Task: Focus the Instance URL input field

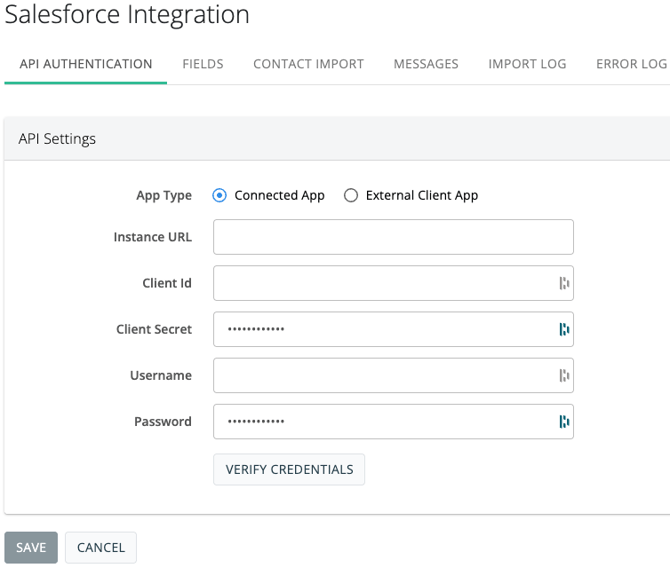Action: pyautogui.click(x=394, y=237)
